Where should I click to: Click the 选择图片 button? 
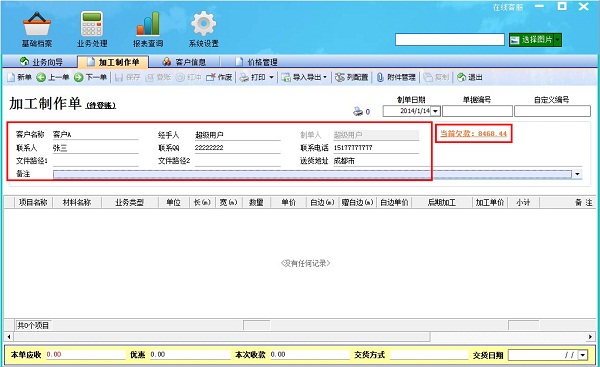532,40
